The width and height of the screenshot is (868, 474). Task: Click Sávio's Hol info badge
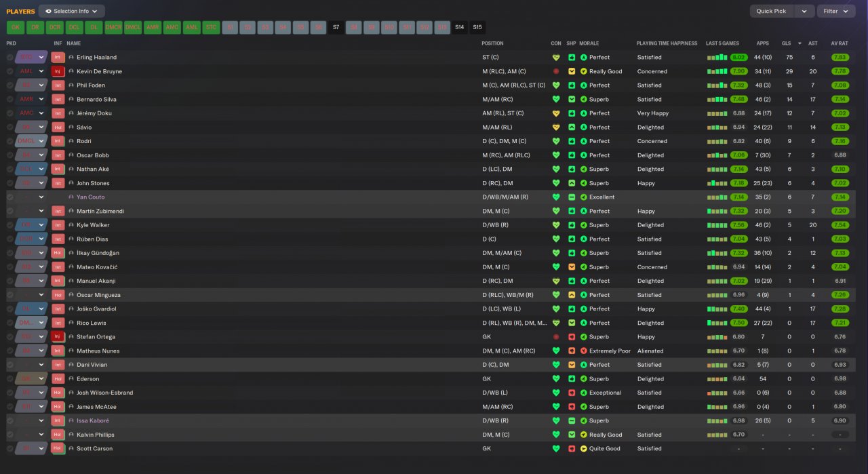58,127
